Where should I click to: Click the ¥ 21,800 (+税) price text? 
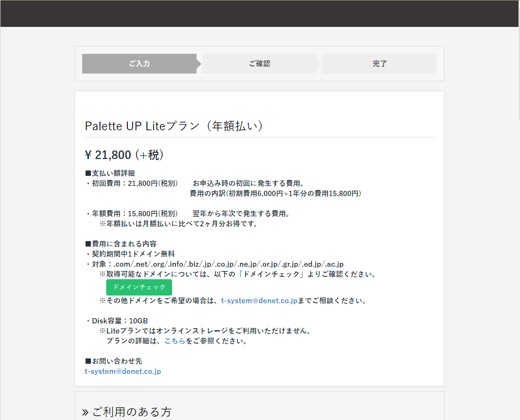pyautogui.click(x=124, y=155)
